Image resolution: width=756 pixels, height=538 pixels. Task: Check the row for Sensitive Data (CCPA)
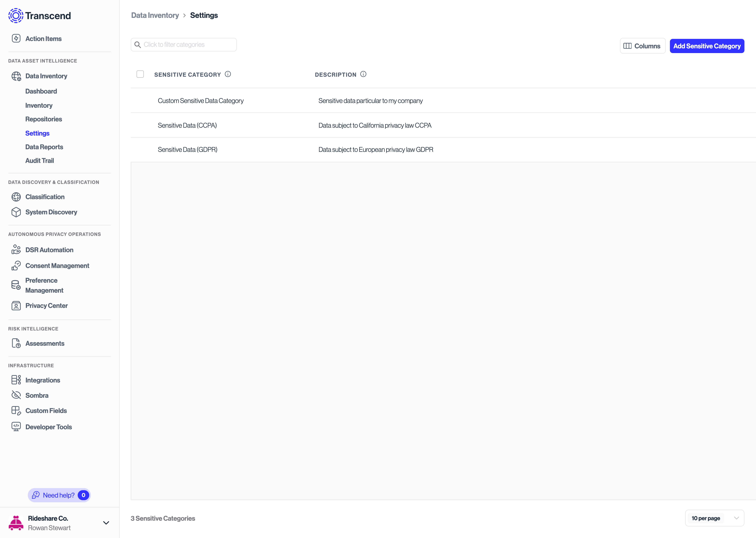click(140, 125)
